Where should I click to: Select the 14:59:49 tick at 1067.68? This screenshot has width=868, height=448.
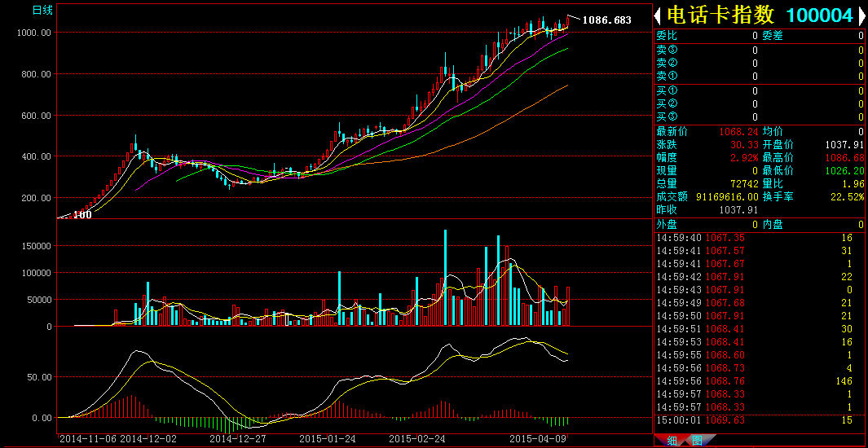click(x=759, y=303)
